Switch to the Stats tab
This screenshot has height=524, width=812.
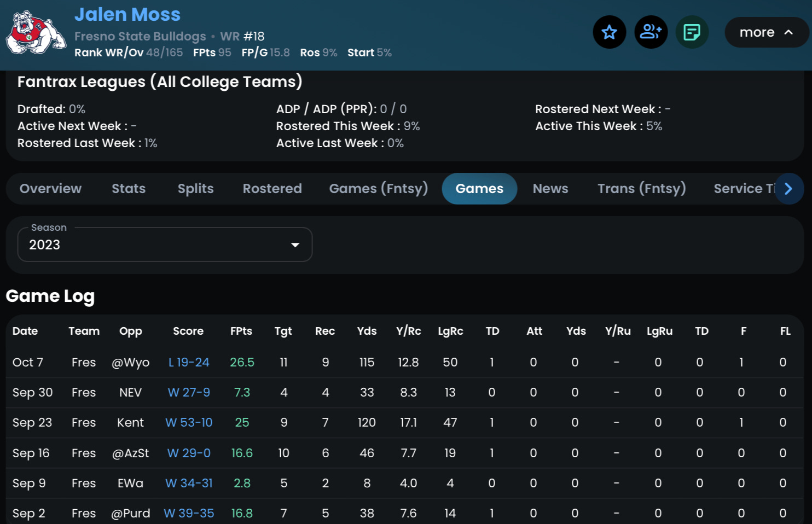click(x=129, y=189)
